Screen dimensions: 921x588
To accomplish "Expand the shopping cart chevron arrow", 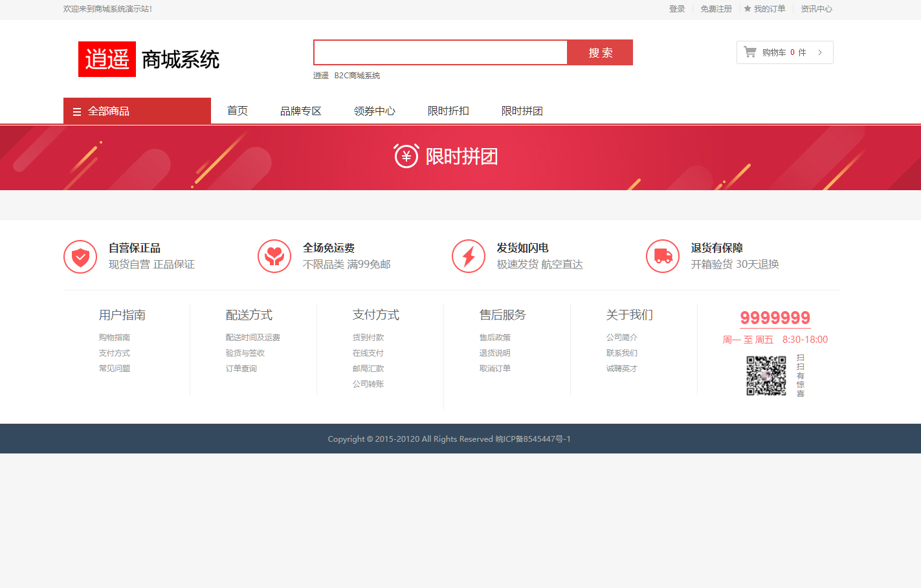I will tap(820, 52).
